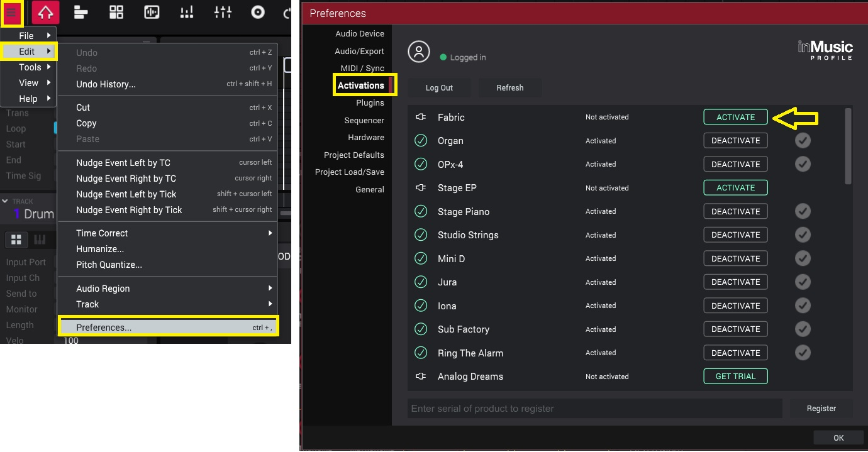This screenshot has height=452, width=868.
Task: Toggle the gray checkmark for Jura
Action: tap(803, 282)
